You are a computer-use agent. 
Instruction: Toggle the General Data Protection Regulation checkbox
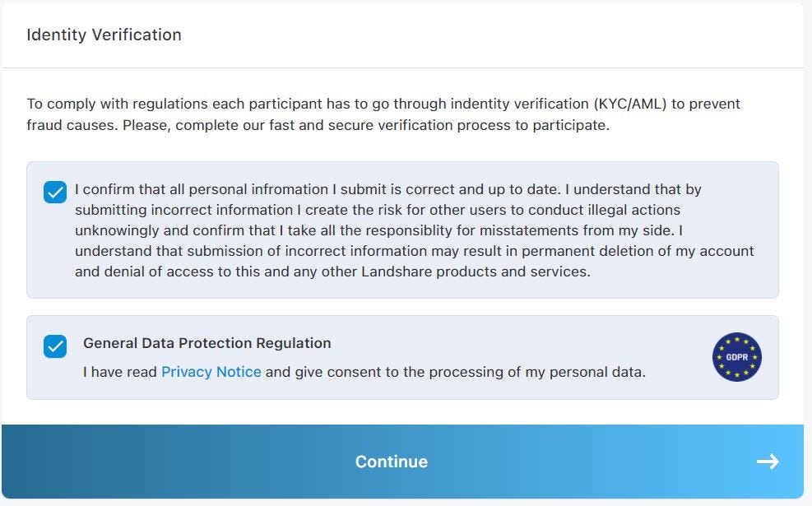coord(55,346)
